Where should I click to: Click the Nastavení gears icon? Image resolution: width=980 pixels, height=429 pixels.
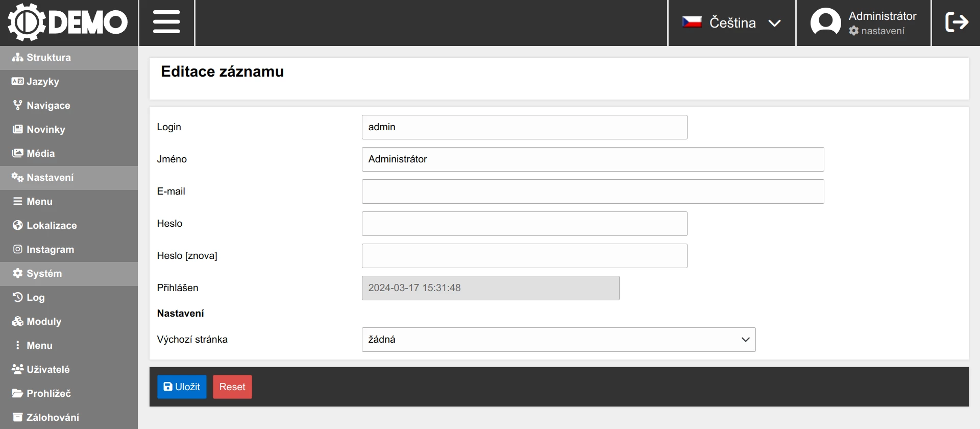[x=18, y=177]
